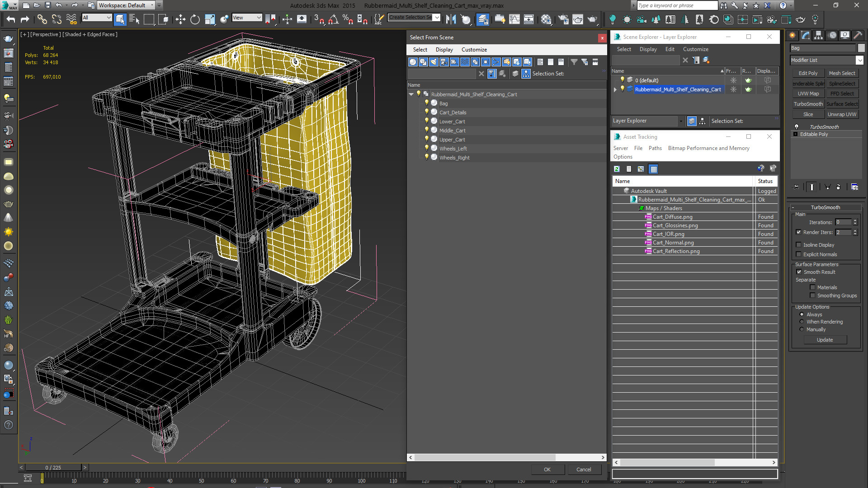This screenshot has width=868, height=488.
Task: Click the TurboSmooth Update button
Action: coord(825,340)
